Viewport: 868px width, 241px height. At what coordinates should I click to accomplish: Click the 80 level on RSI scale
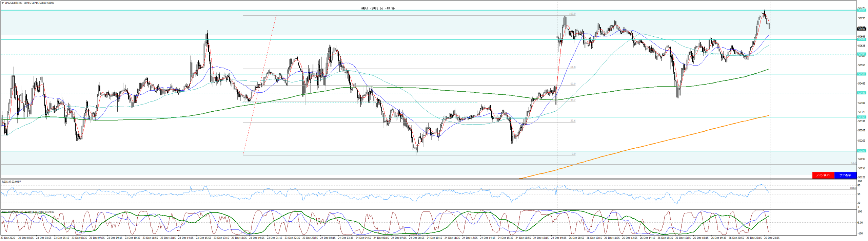859,185
